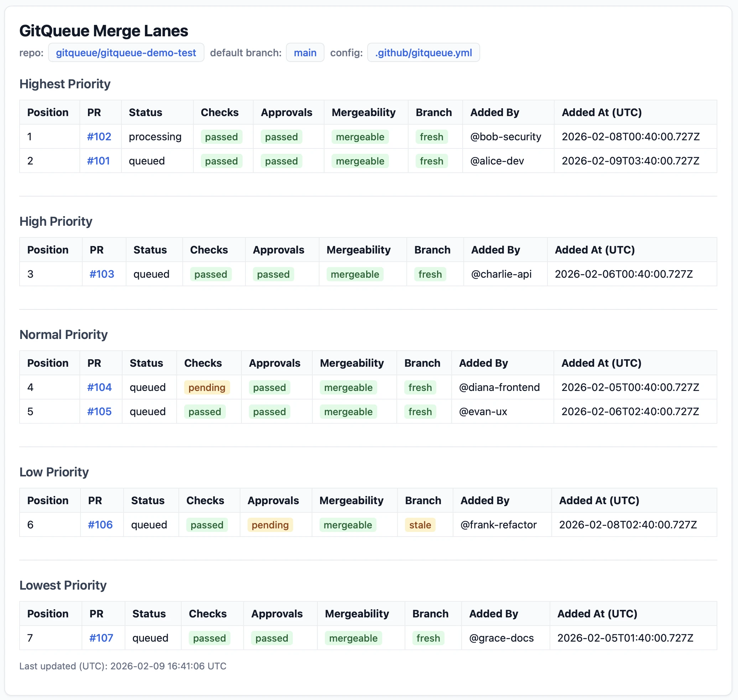This screenshot has width=738, height=700.
Task: Click the @frank-refactor author cell
Action: pos(499,524)
